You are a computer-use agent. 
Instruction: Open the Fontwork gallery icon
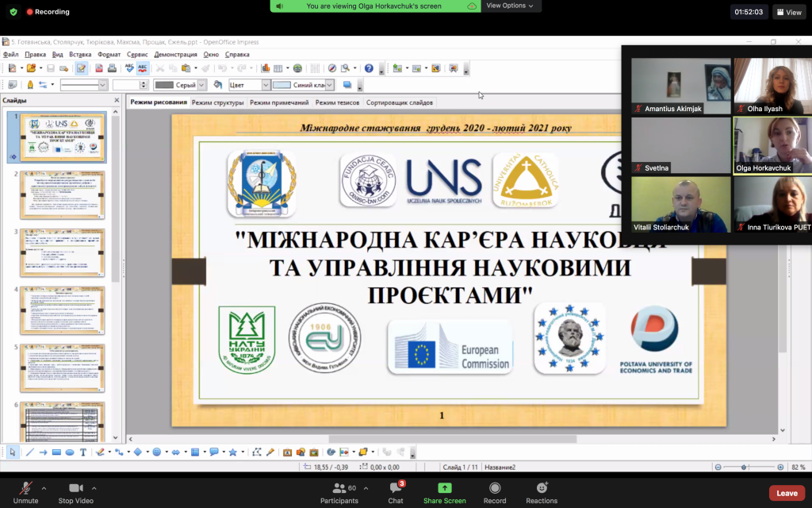click(287, 452)
